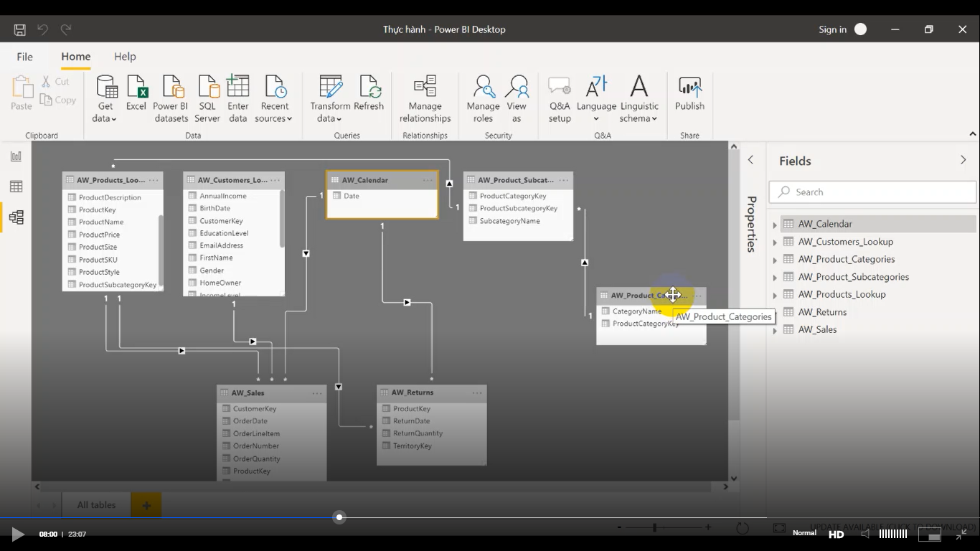980x551 pixels.
Task: Click SubcategoryName field in subcategories table
Action: pyautogui.click(x=509, y=221)
